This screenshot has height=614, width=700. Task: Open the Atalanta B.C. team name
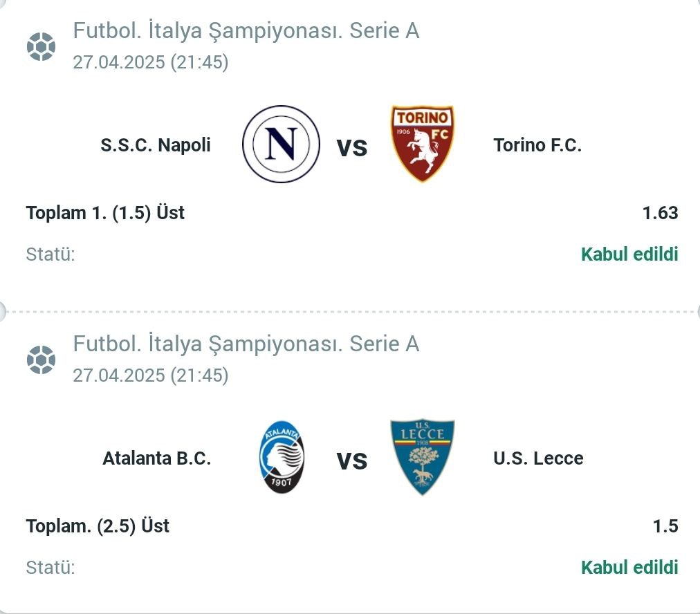[x=157, y=458]
